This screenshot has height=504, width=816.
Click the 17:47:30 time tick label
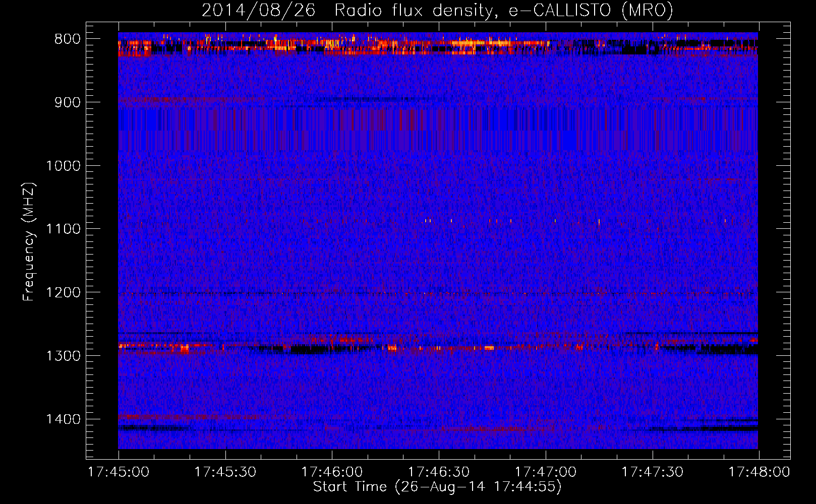653,472
